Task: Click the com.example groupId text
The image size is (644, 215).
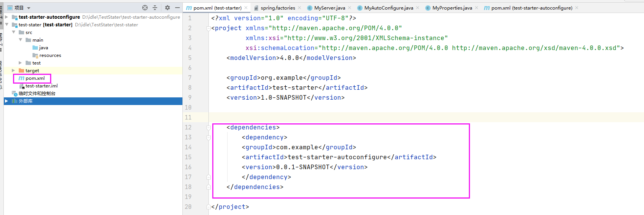Action: [x=297, y=147]
